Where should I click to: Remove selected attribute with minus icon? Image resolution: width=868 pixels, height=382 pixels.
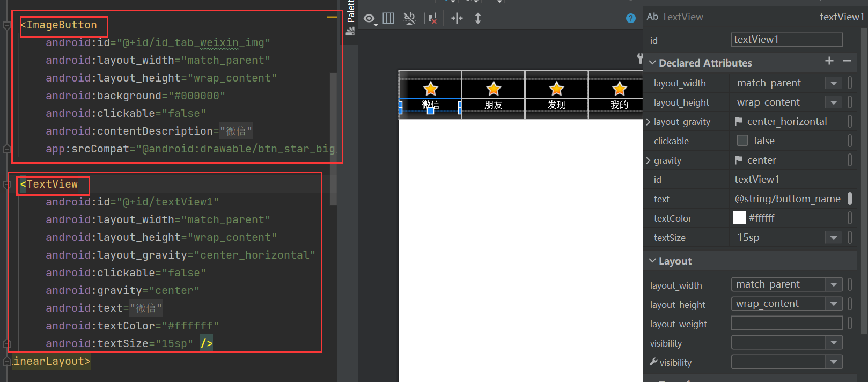click(847, 61)
